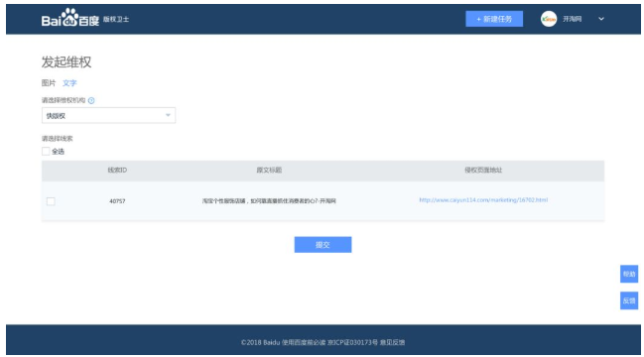Click the 版权卫士 header label

(x=116, y=19)
